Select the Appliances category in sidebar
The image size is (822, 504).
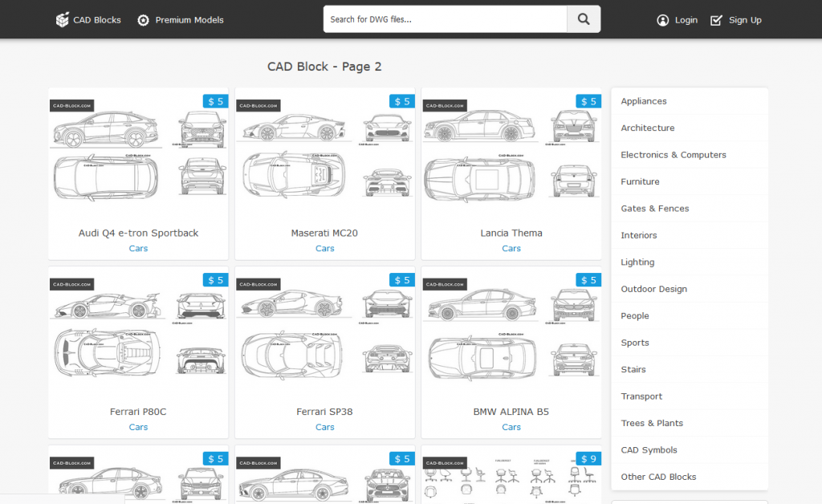(x=644, y=101)
